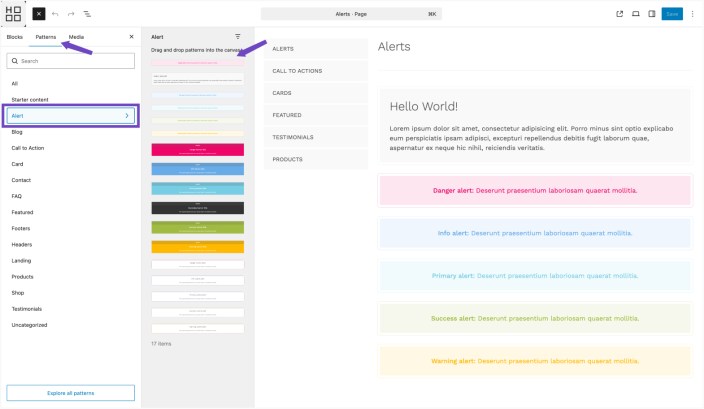
Task: Open the ALERTS page menu link
Action: coord(283,49)
